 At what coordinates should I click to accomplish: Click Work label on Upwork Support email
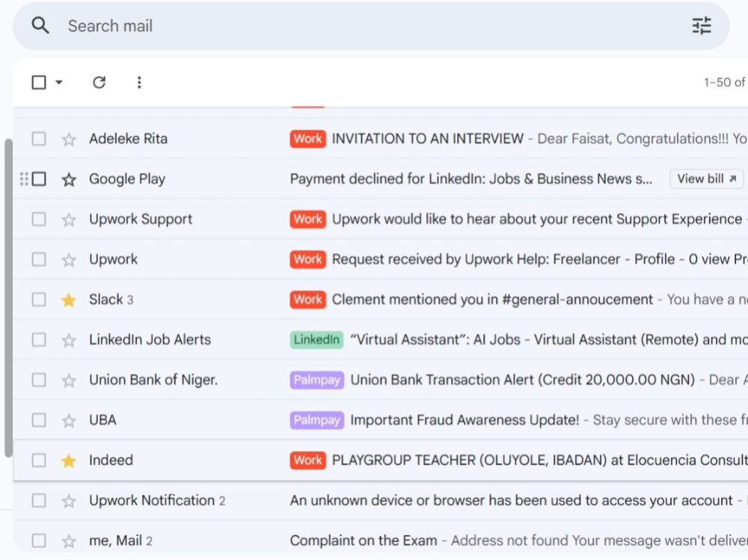click(x=307, y=219)
